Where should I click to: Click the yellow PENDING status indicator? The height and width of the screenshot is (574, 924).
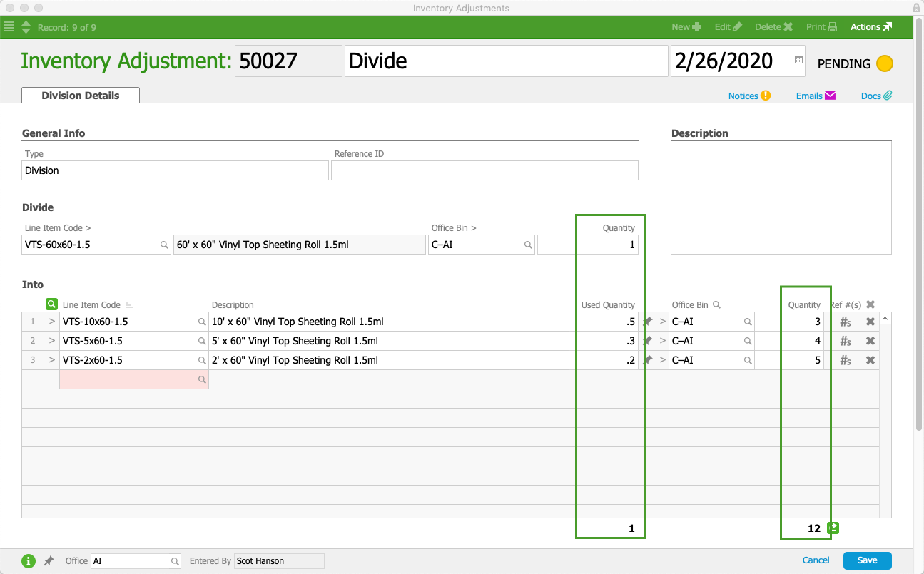[x=885, y=63]
